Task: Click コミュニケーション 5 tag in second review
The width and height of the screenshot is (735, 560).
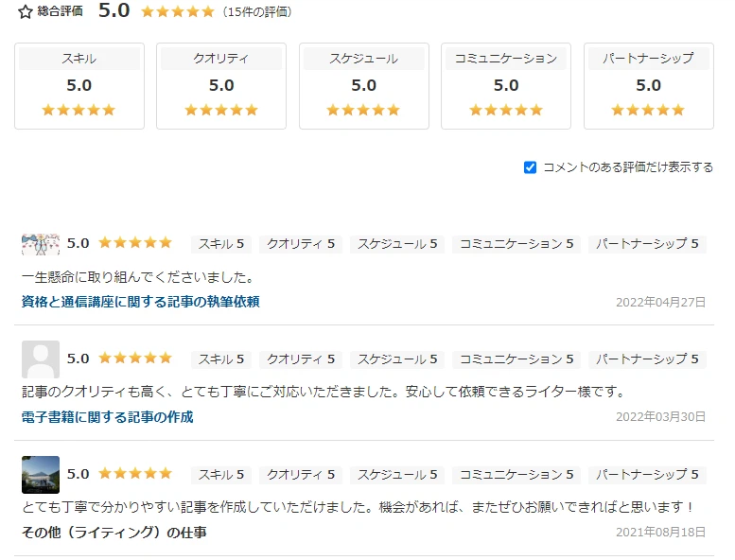Action: click(x=516, y=359)
